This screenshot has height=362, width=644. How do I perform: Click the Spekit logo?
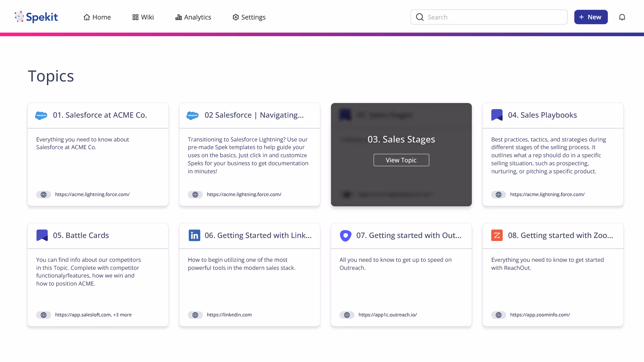coord(36,17)
